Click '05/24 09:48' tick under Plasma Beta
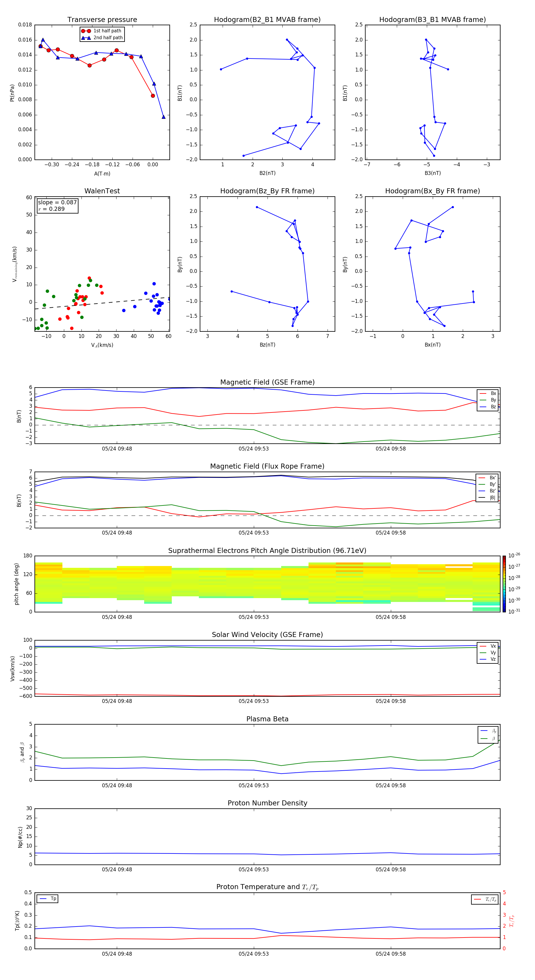The image size is (535, 980). pyautogui.click(x=117, y=785)
